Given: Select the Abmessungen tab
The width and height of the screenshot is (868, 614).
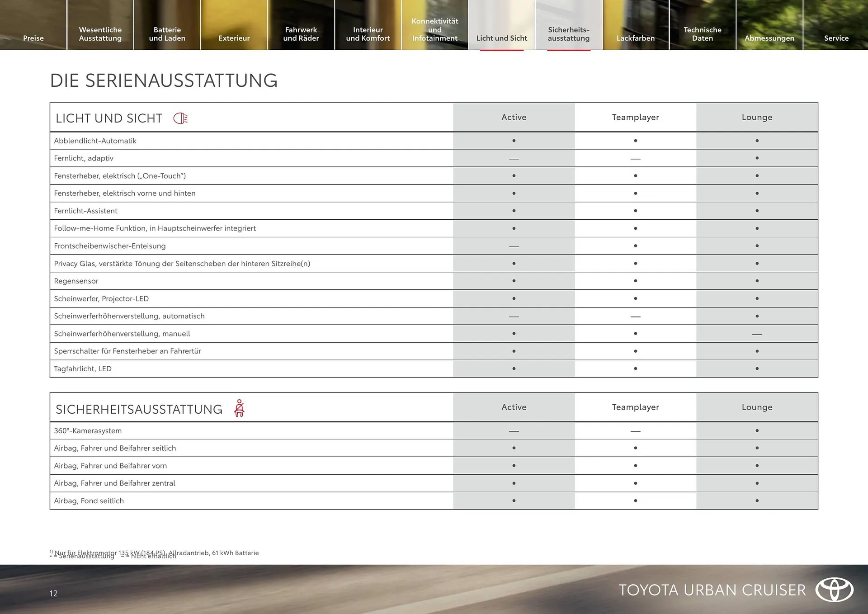Looking at the screenshot, I should pyautogui.click(x=769, y=38).
